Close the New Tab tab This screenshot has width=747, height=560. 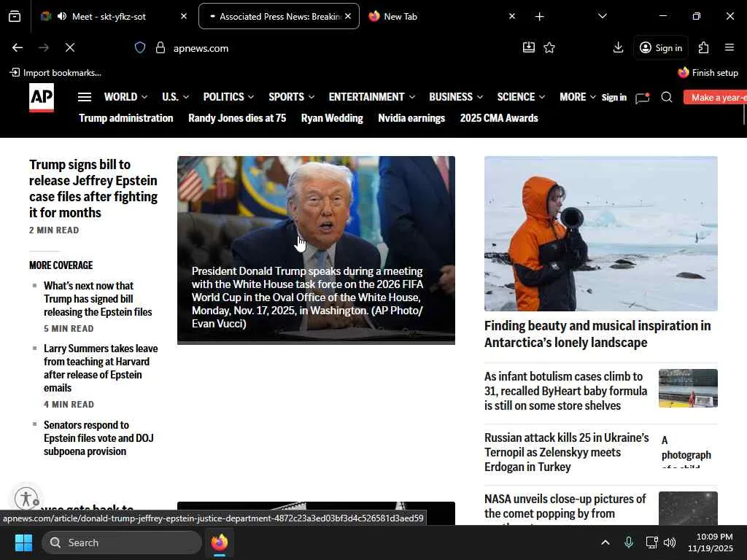pos(512,16)
